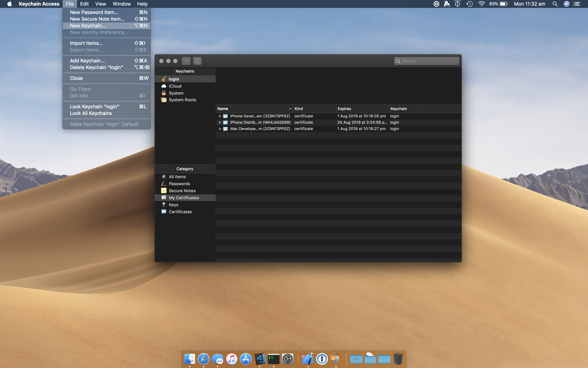Select Add Keychain menu entry
Viewport: 588px width, 368px height.
click(x=106, y=61)
